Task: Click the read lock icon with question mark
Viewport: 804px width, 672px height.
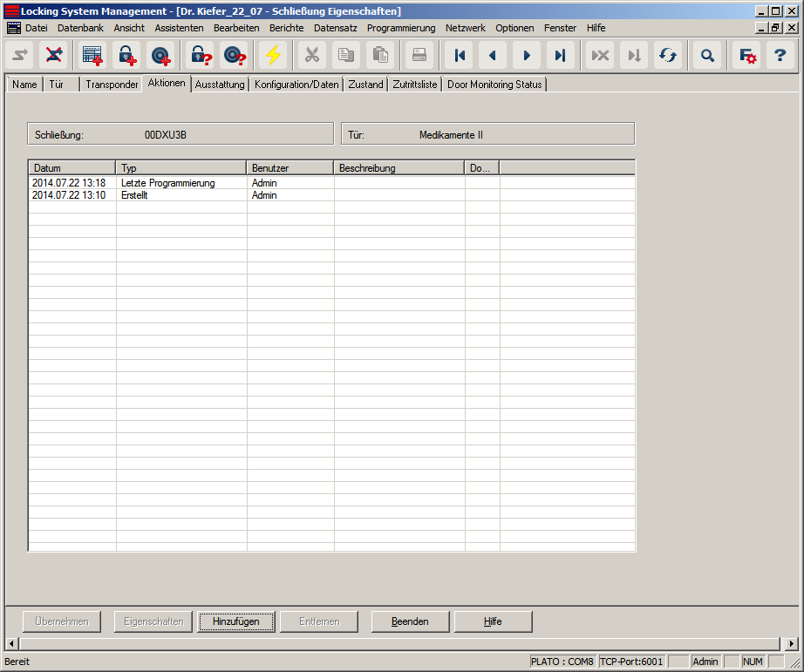Action: (x=201, y=56)
